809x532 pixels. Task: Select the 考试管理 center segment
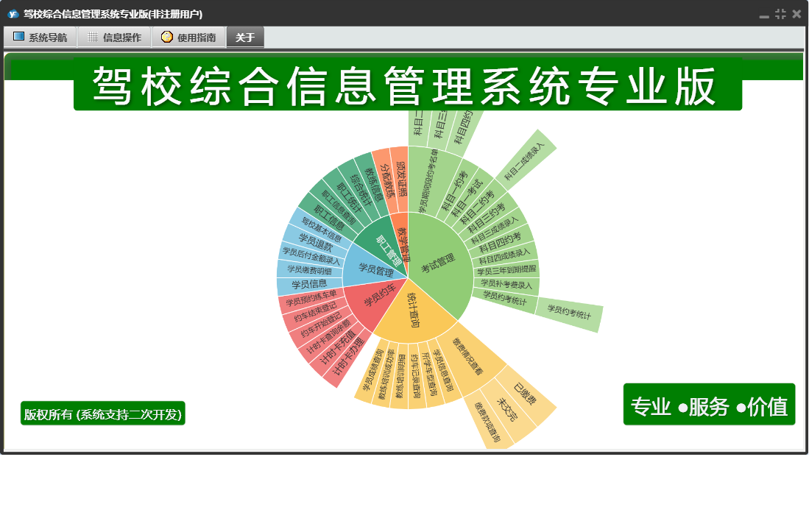439,263
